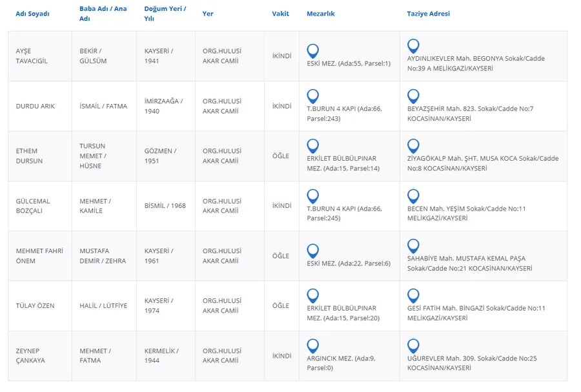Click cemetery location pin for Tülay Özen

313,296
